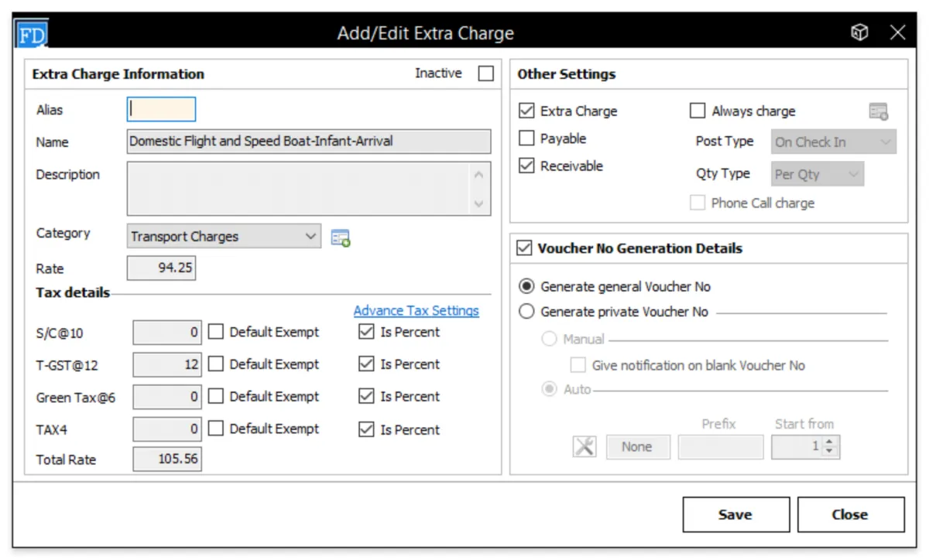Select Generate private Voucher No option
This screenshot has height=560, width=929.
pos(526,312)
